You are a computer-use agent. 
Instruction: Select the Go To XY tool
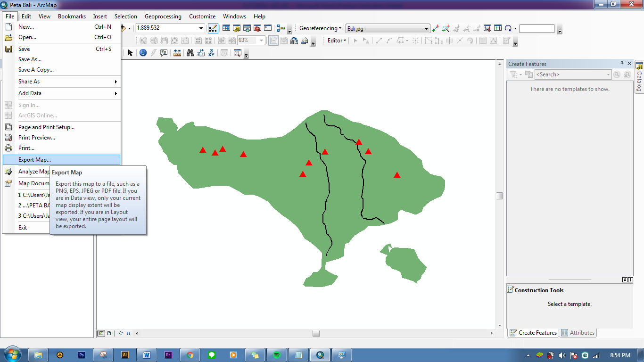pos(212,53)
